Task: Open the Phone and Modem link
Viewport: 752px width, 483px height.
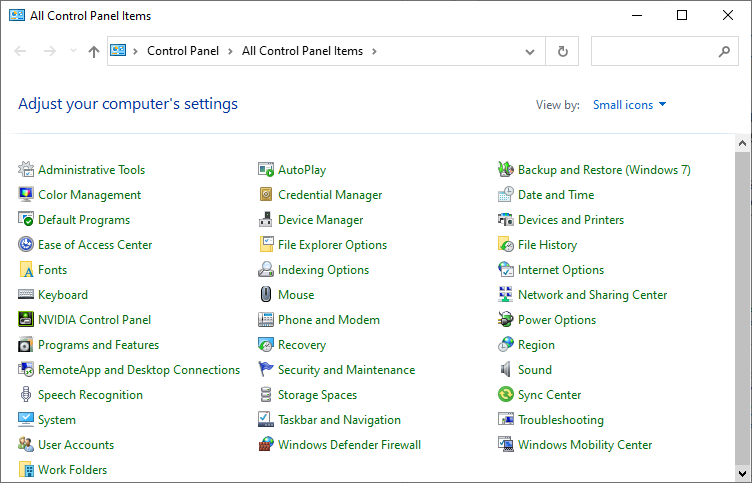Action: (329, 319)
